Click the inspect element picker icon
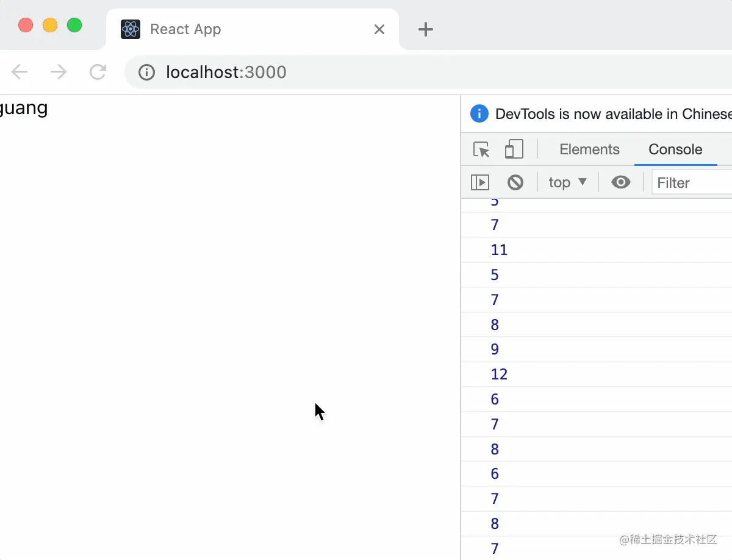The height and width of the screenshot is (560, 732). [x=481, y=149]
